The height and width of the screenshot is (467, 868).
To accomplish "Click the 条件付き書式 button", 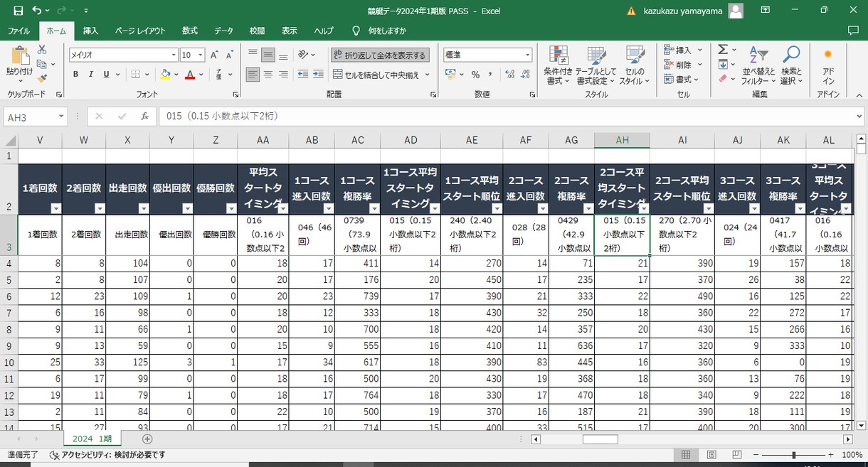I will point(559,66).
